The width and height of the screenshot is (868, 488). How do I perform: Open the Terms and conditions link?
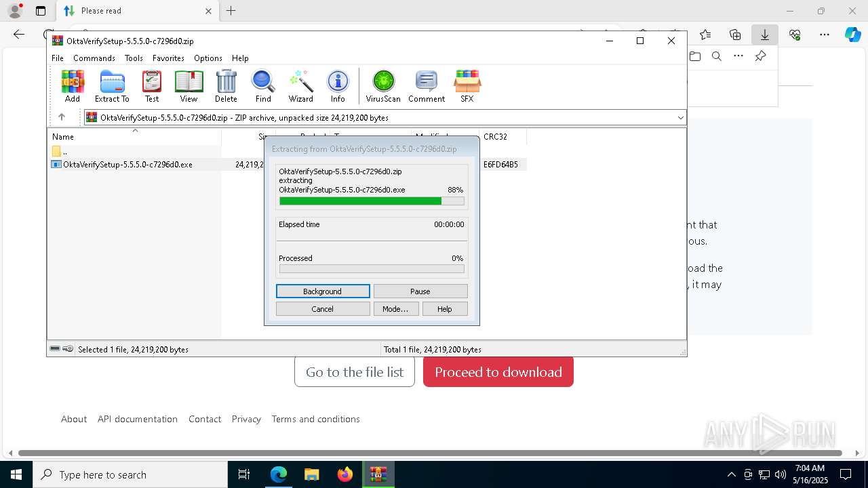316,419
